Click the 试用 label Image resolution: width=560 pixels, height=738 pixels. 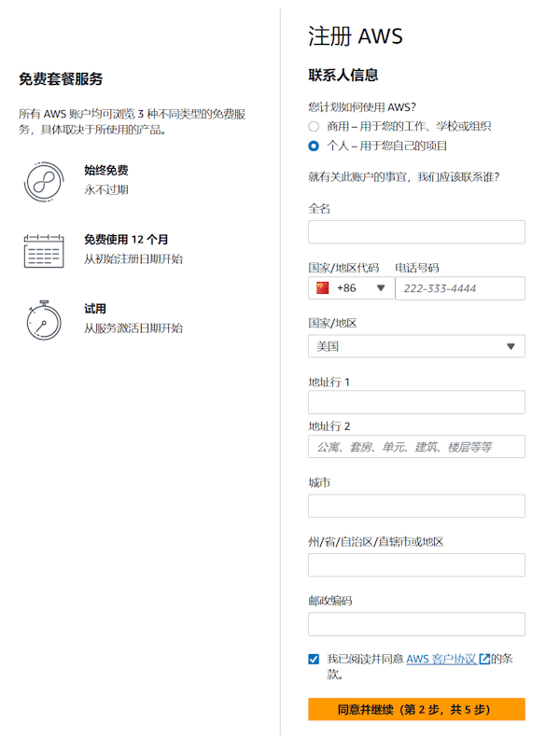[95, 309]
